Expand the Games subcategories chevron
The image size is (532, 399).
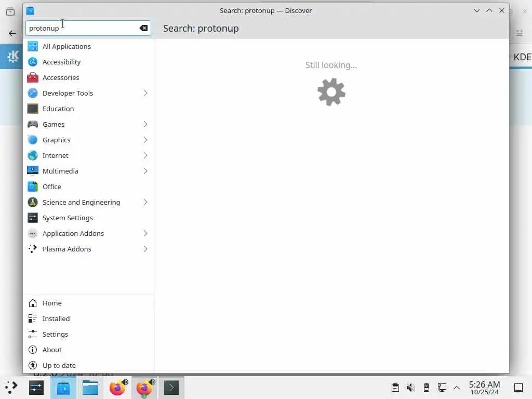tap(145, 125)
